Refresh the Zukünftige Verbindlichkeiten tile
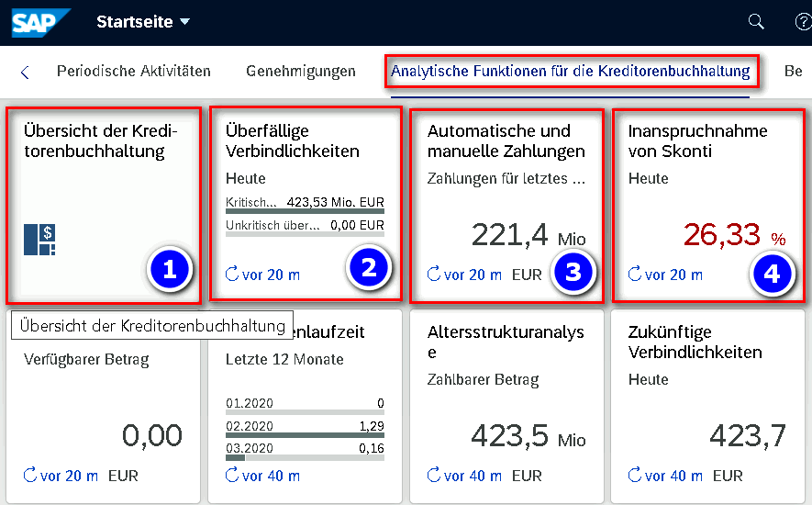Image resolution: width=812 pixels, height=505 pixels. [x=635, y=476]
